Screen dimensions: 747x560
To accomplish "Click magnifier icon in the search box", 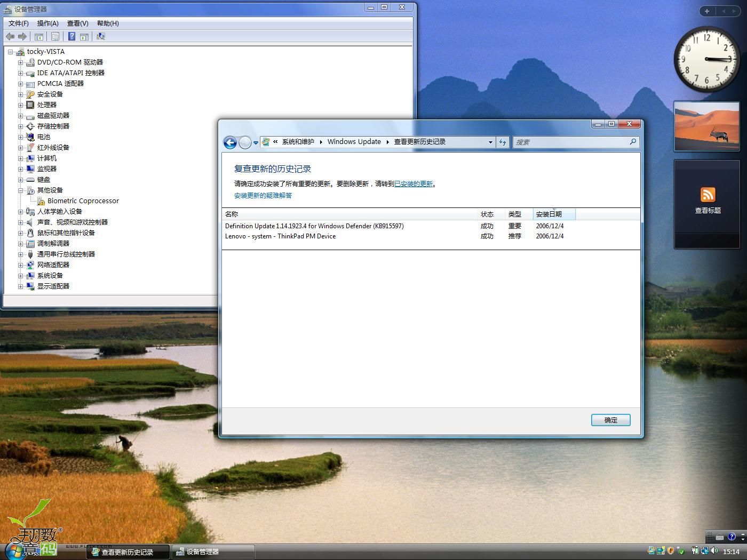I will pyautogui.click(x=633, y=142).
